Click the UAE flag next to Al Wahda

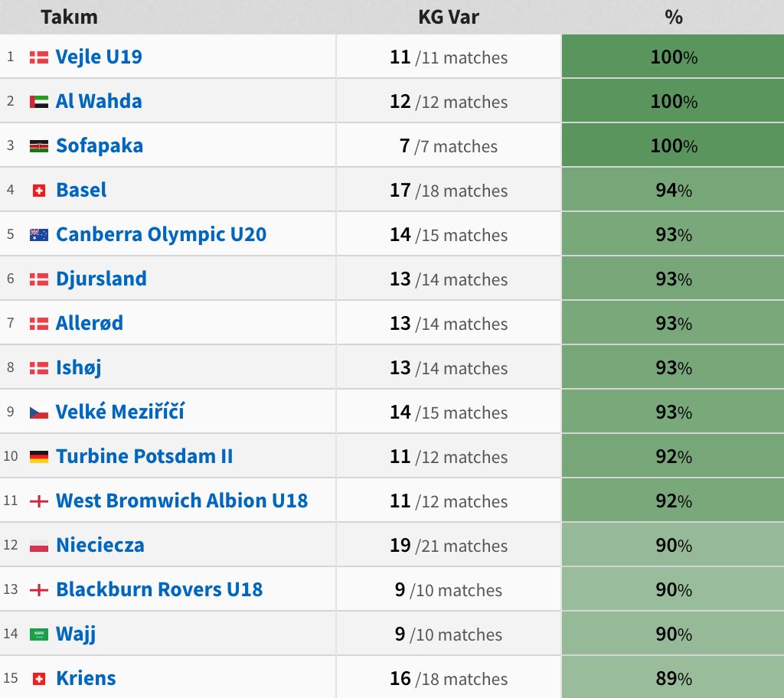tap(39, 102)
